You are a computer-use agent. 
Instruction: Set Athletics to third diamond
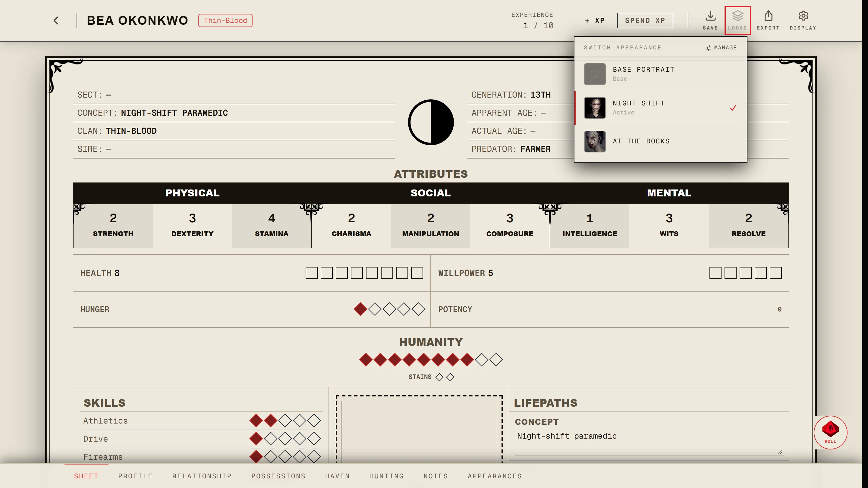[285, 420]
